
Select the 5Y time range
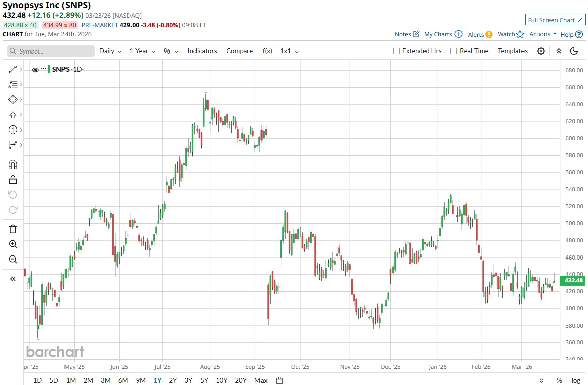coord(204,380)
